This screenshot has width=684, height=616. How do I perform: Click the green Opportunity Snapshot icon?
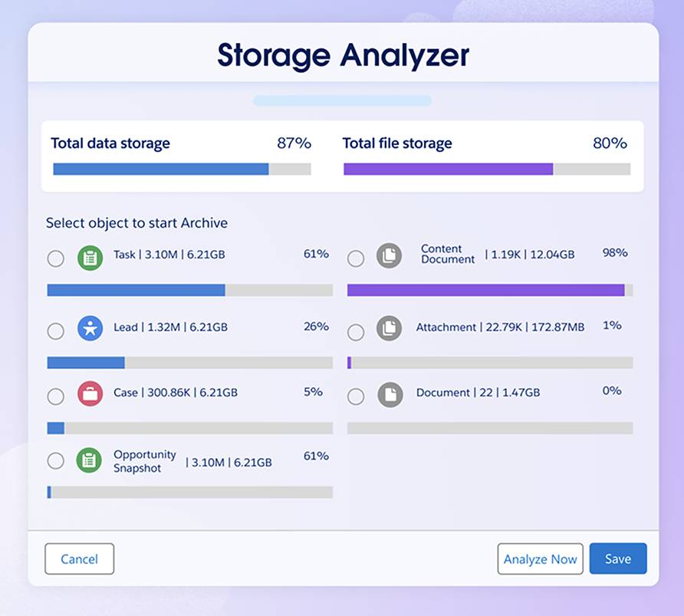point(89,460)
